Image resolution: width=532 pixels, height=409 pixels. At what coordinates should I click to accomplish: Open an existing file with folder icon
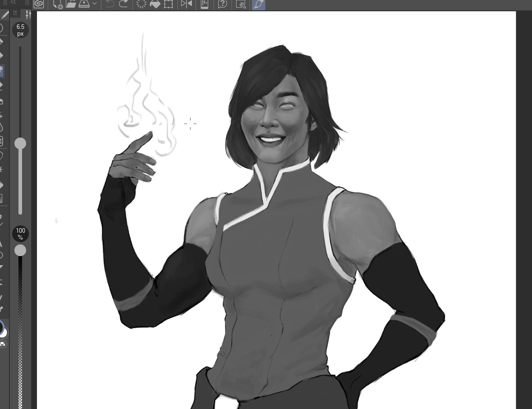click(71, 4)
